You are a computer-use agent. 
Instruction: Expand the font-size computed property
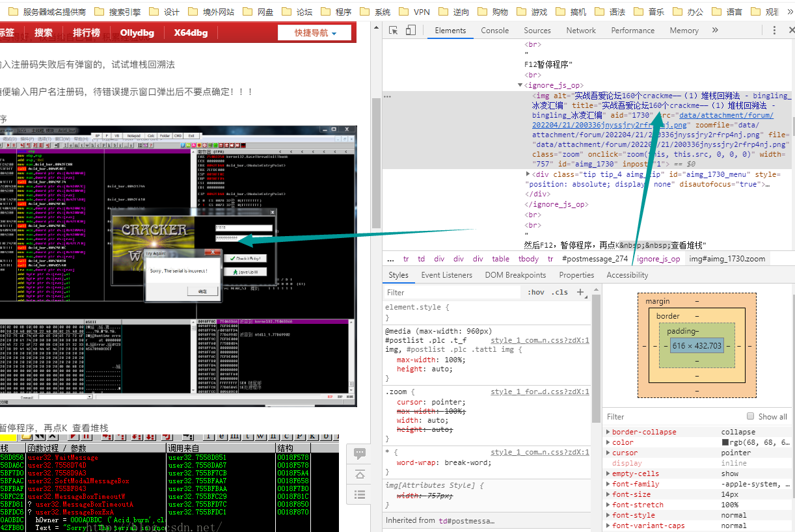(x=608, y=494)
